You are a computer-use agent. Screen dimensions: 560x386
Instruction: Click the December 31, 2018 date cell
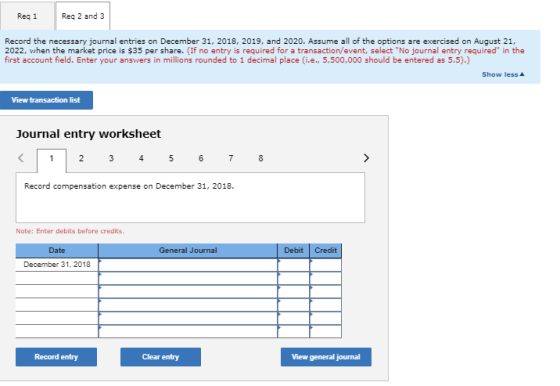tap(57, 265)
